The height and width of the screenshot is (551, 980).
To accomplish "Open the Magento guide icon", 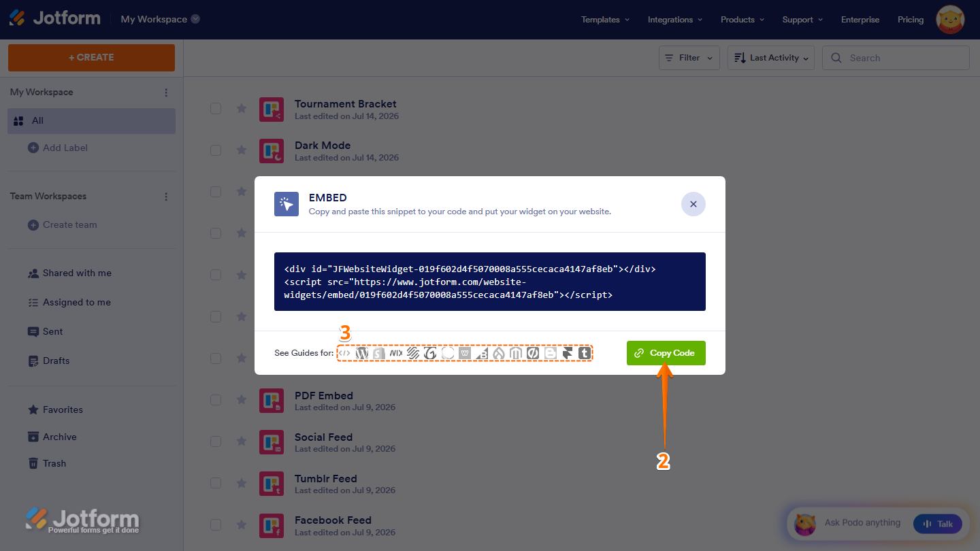I will pyautogui.click(x=516, y=353).
